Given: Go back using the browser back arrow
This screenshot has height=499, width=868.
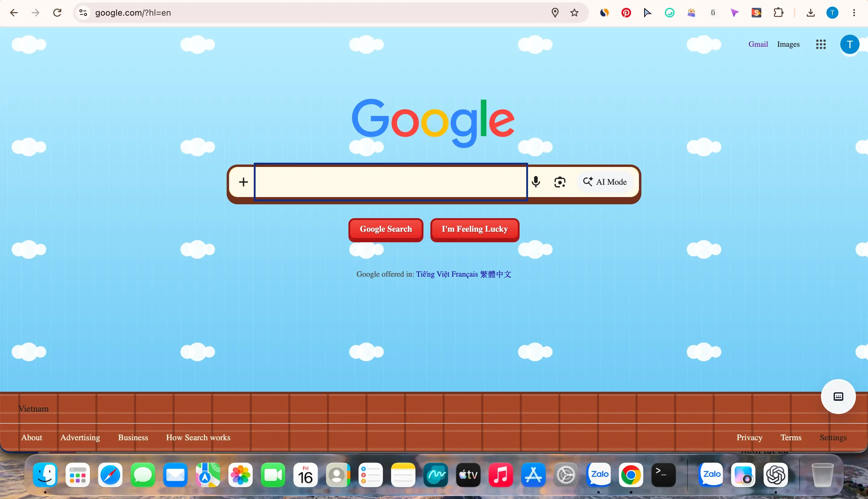Looking at the screenshot, I should (14, 13).
